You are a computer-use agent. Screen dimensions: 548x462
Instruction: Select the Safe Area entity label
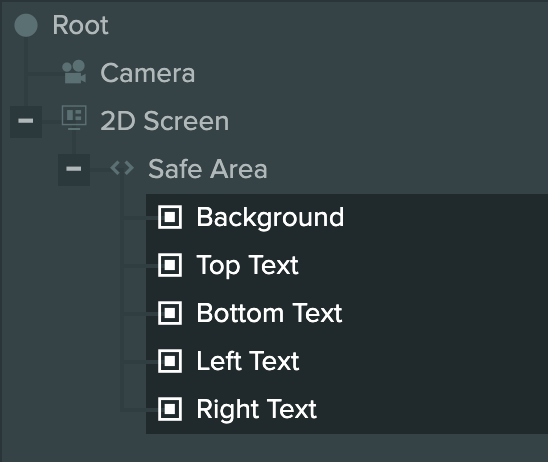tap(208, 169)
